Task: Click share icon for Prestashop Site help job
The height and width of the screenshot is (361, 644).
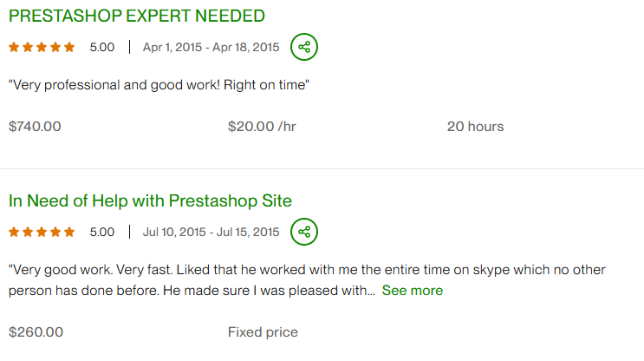Action: click(x=304, y=232)
